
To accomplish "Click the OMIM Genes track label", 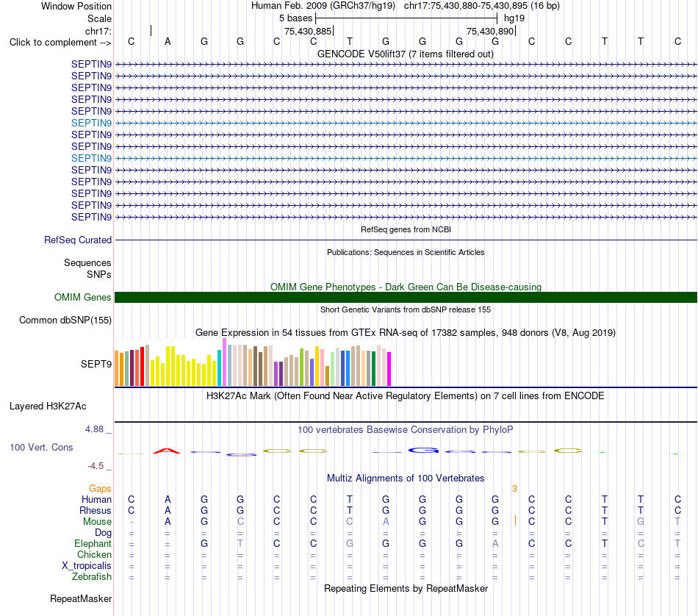I will click(x=82, y=297).
